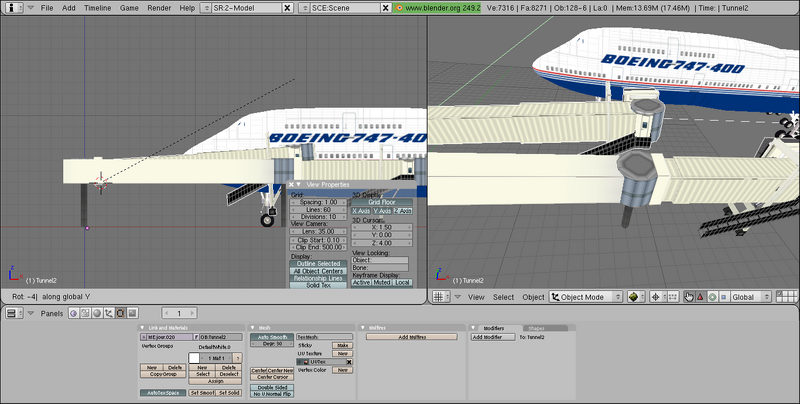Image resolution: width=800 pixels, height=404 pixels.
Task: Toggle Y Axis display
Action: point(382,211)
